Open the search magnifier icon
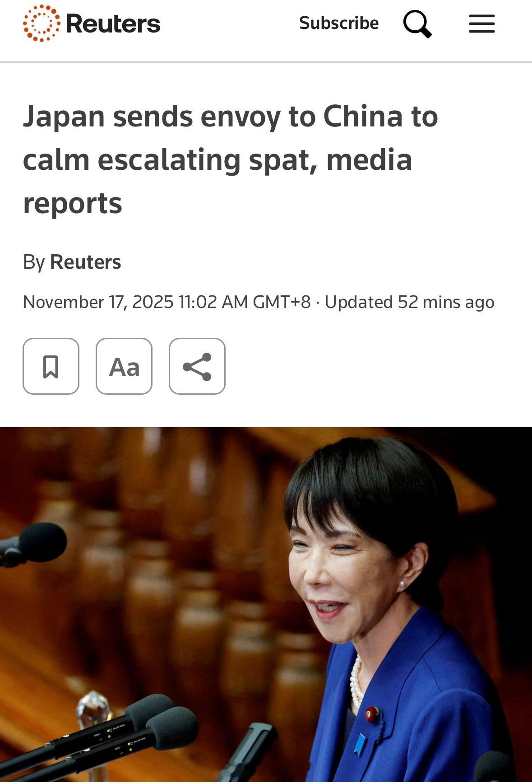Screen dimensions: 532x784 [417, 24]
